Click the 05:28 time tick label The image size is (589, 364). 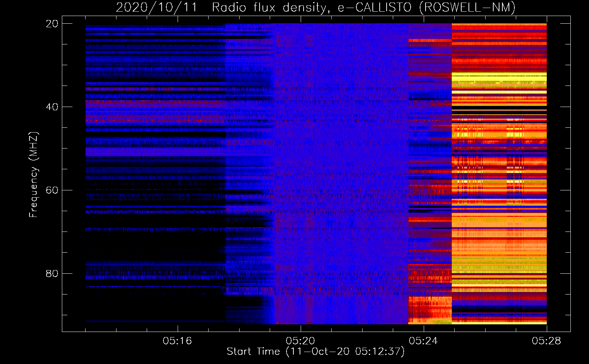click(x=546, y=341)
